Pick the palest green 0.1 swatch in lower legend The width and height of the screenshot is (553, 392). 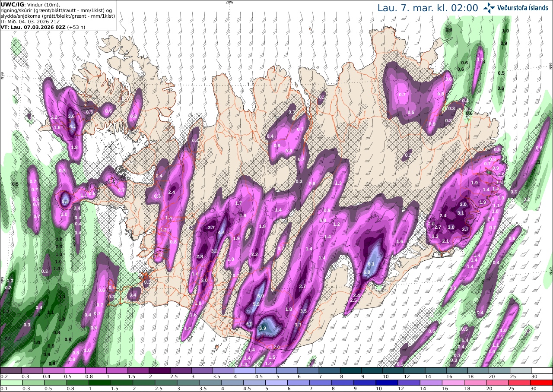(11, 383)
